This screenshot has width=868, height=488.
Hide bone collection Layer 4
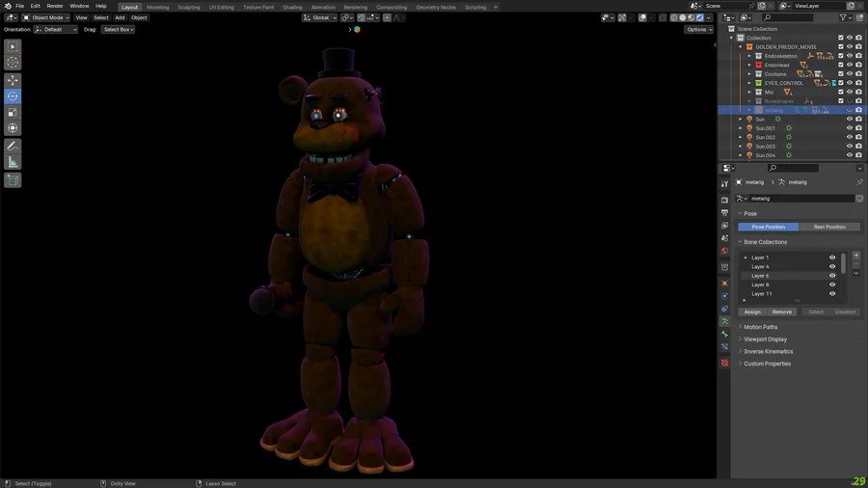point(832,267)
